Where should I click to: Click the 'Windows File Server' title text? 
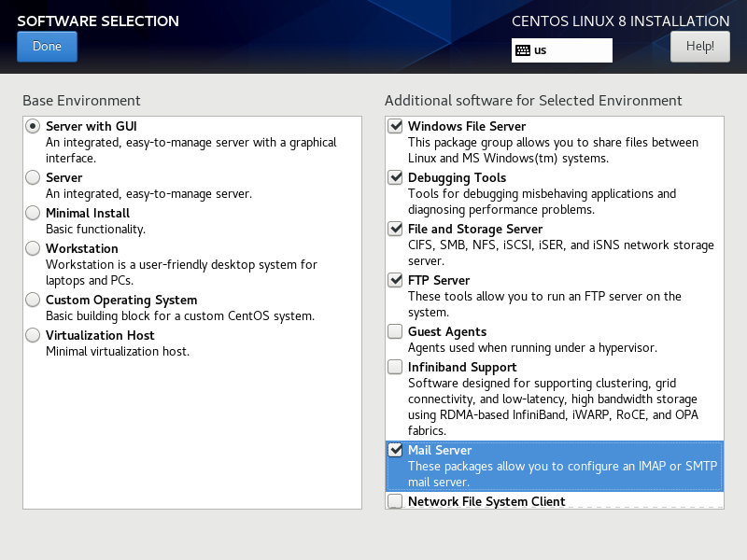467,126
